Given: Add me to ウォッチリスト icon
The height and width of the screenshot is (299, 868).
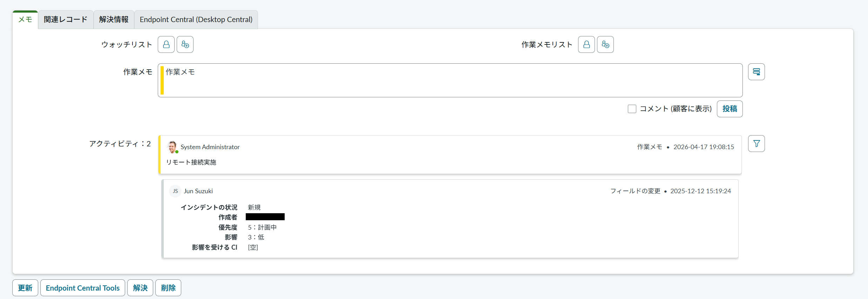Looking at the screenshot, I should pos(185,44).
